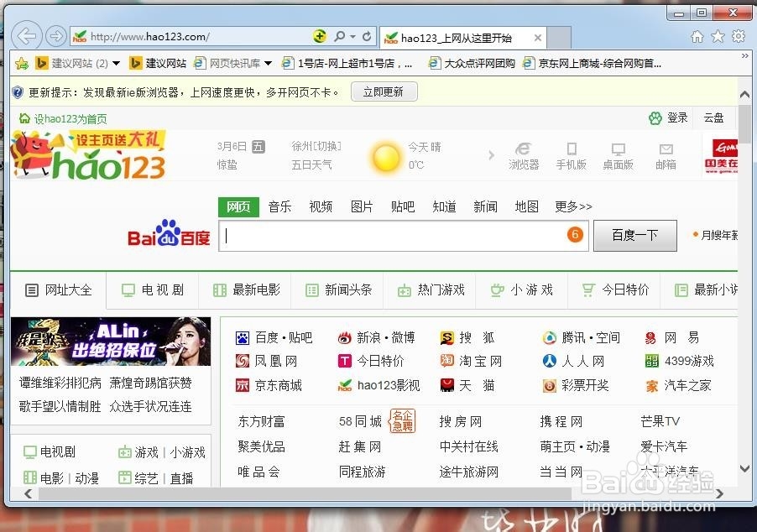Viewport: 757px width, 532px height.
Task: Open 淘宝网 site link
Action: (x=471, y=361)
